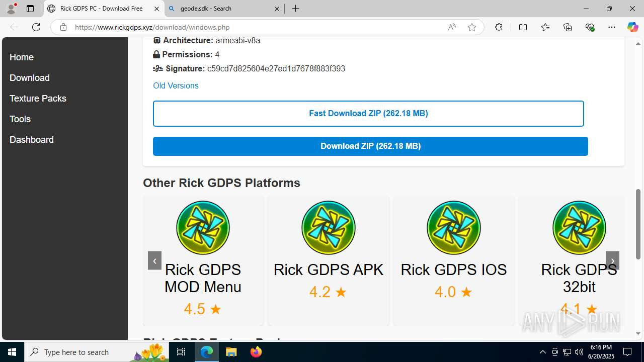Open Microsoft Edge taskbar icon

tap(207, 352)
